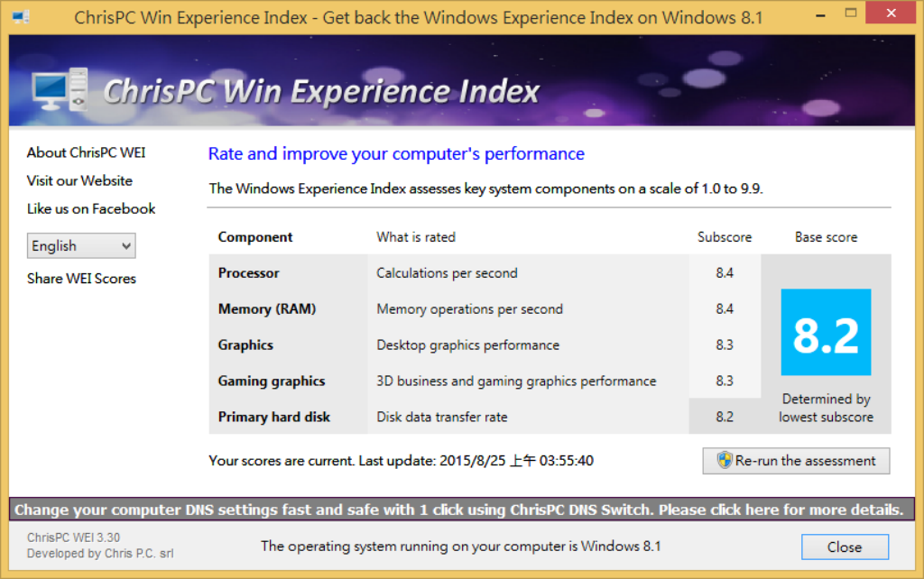Click the Gaming graphics subscore 8.3
Viewport: 924px width, 579px height.
point(725,381)
